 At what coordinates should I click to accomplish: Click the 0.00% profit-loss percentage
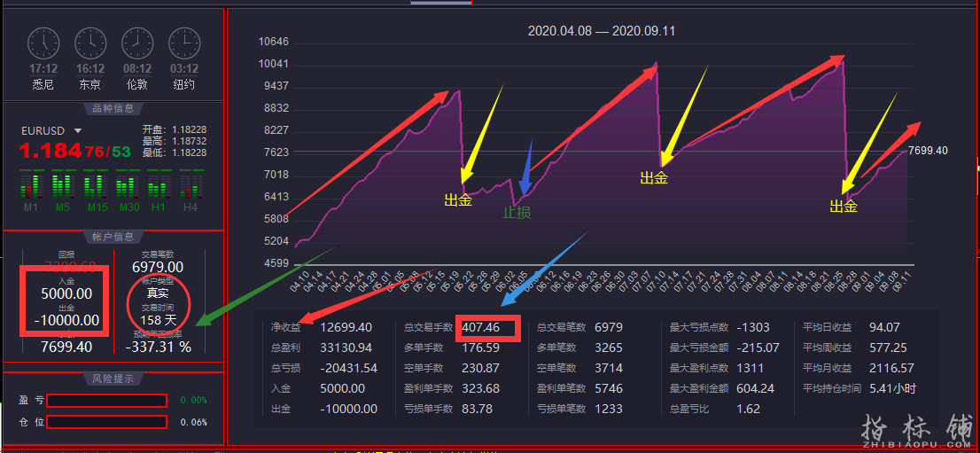click(194, 401)
